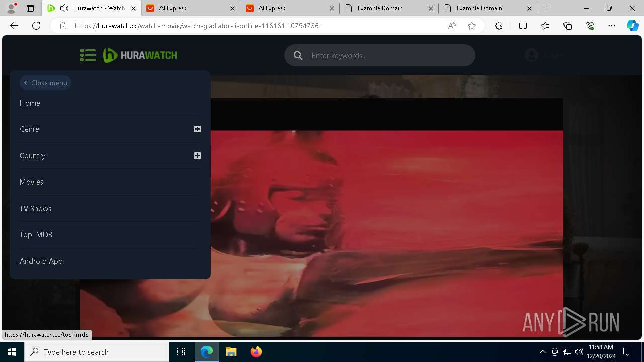This screenshot has height=362, width=644.
Task: Close the Hurawatch tab
Action: [133, 8]
